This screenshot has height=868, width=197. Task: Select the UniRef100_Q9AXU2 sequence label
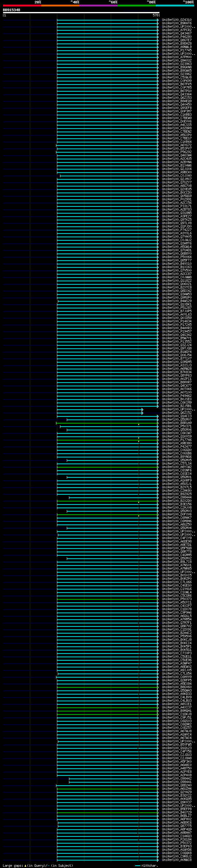[x=177, y=60]
